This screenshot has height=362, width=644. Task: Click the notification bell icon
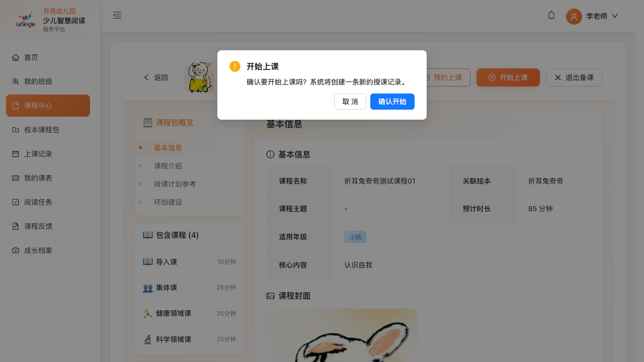coord(551,16)
